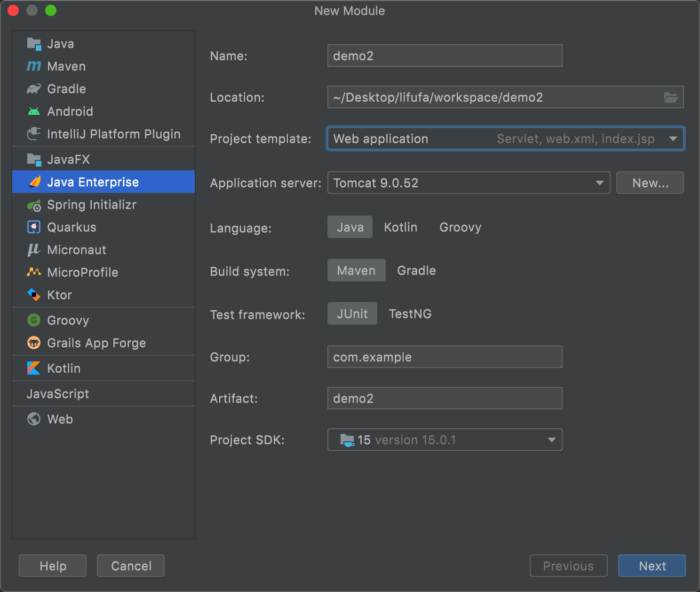Choose Gradle build system

(417, 270)
